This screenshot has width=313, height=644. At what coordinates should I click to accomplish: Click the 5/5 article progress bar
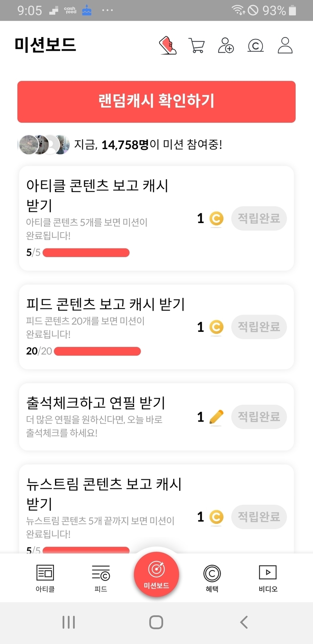click(86, 253)
